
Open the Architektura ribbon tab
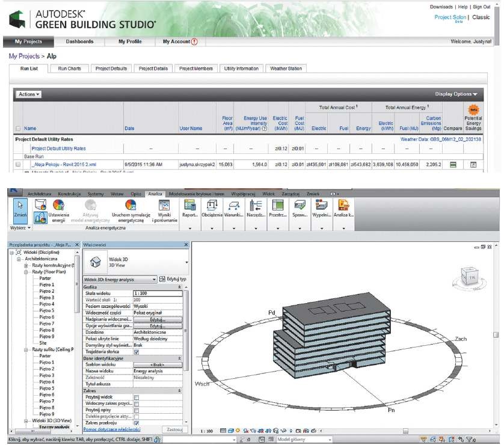(39, 194)
